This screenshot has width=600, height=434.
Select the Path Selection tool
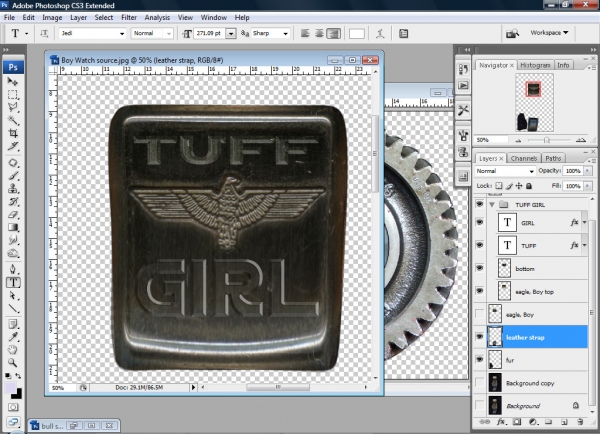point(13,295)
